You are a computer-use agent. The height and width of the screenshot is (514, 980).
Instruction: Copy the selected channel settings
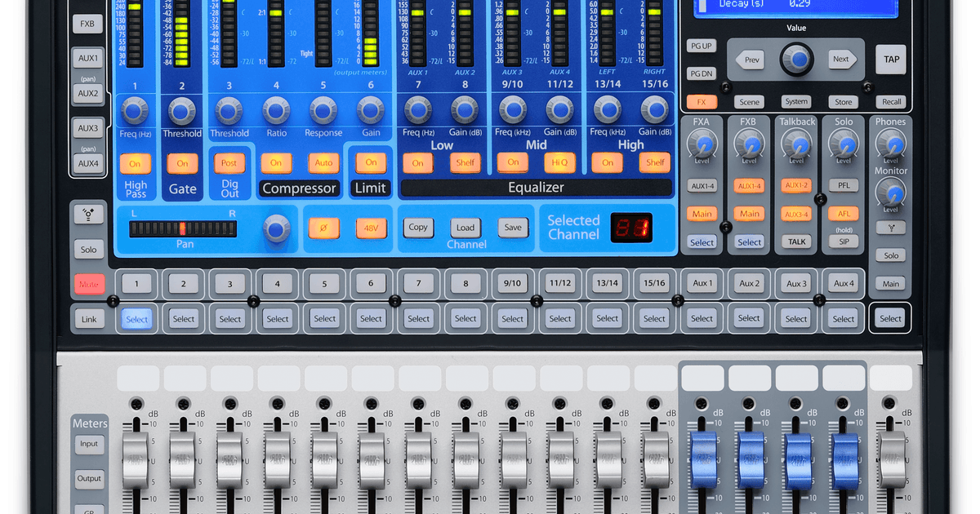418,228
